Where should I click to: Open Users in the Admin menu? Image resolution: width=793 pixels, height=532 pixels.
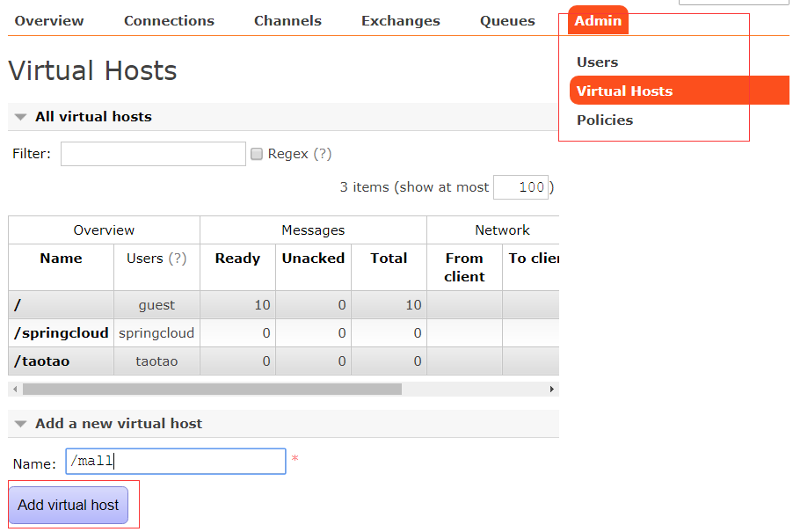pos(597,62)
